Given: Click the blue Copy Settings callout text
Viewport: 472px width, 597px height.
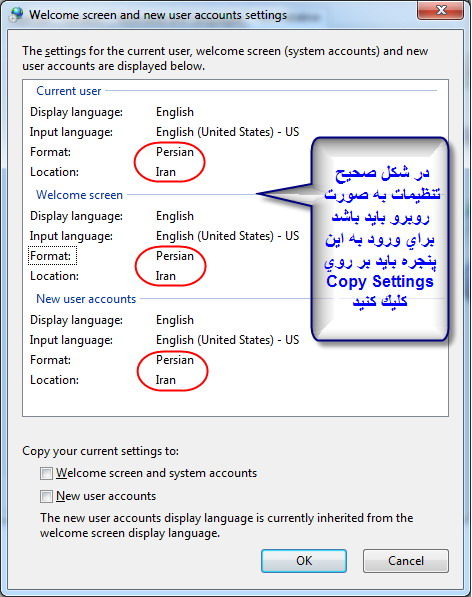Looking at the screenshot, I should (x=380, y=281).
